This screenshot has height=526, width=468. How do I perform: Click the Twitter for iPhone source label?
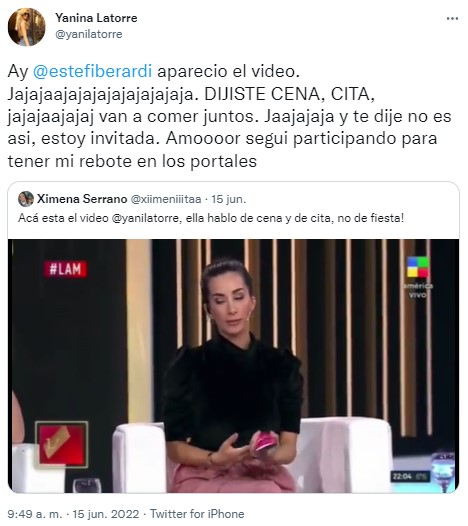pos(197,514)
